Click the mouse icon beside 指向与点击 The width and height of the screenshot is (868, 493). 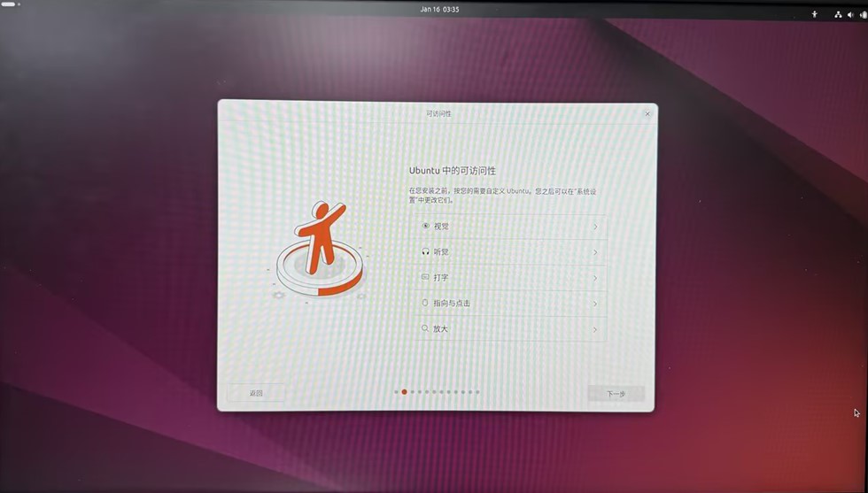[x=425, y=303]
